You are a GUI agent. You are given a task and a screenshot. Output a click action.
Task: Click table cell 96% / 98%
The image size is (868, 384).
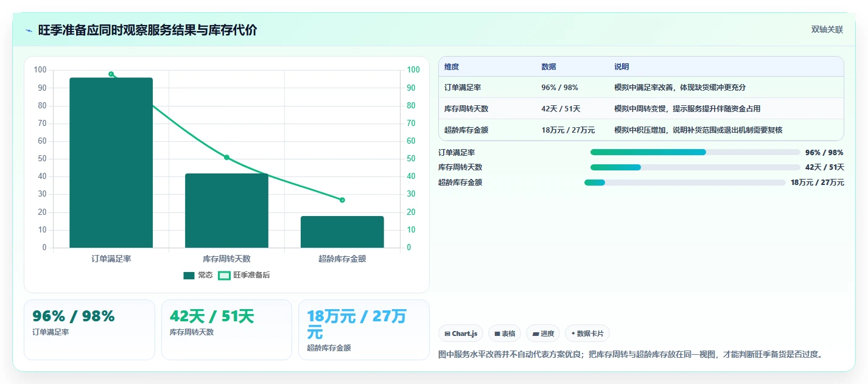(x=559, y=88)
